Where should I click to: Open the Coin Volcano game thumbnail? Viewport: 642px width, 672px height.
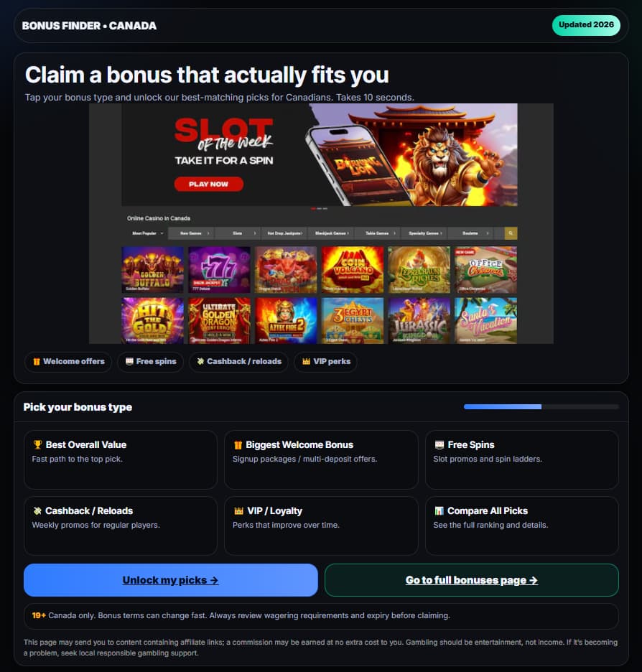353,269
